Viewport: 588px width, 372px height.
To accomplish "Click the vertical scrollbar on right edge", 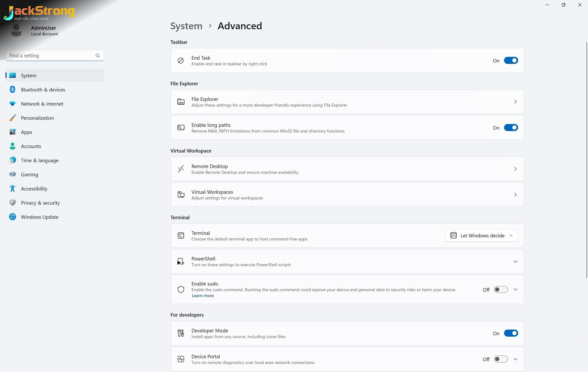I will [587, 160].
